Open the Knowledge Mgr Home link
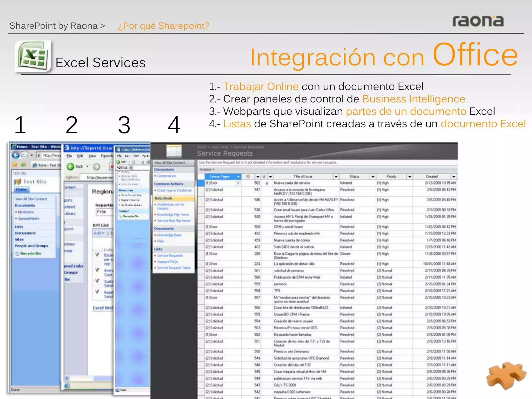Image resolution: width=532 pixels, height=399 pixels. coord(173,215)
